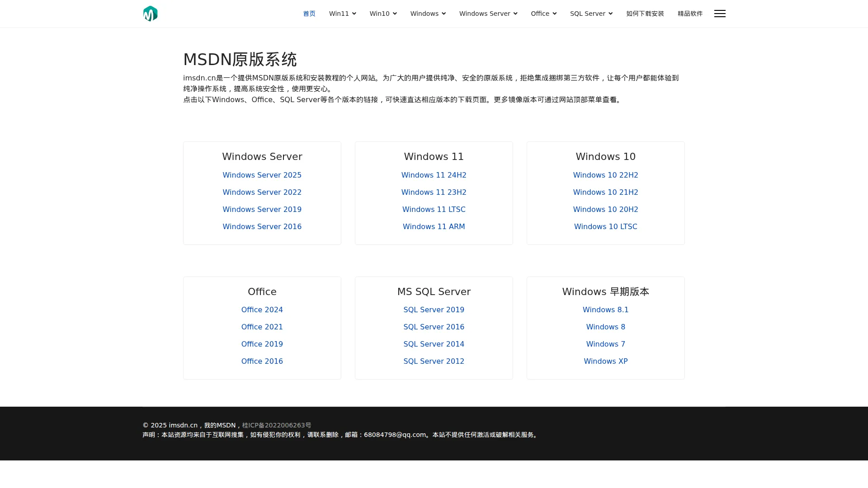Open Windows 11 LTSC link
Viewport: 868px width, 488px height.
pos(434,210)
